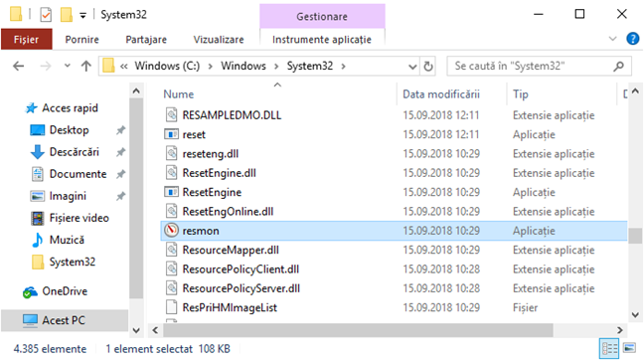644x360 pixels.
Task: Click the ResourcePolicyServer.dll file icon
Action: coord(171,288)
